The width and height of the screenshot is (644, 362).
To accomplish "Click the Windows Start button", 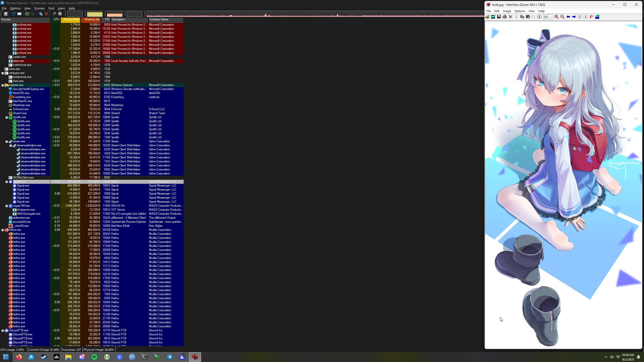I will pos(6,357).
